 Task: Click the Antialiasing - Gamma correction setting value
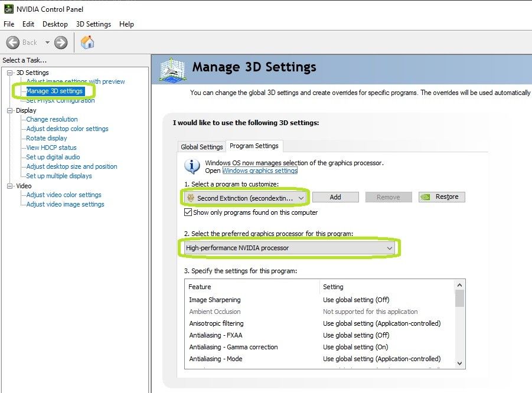(355, 347)
